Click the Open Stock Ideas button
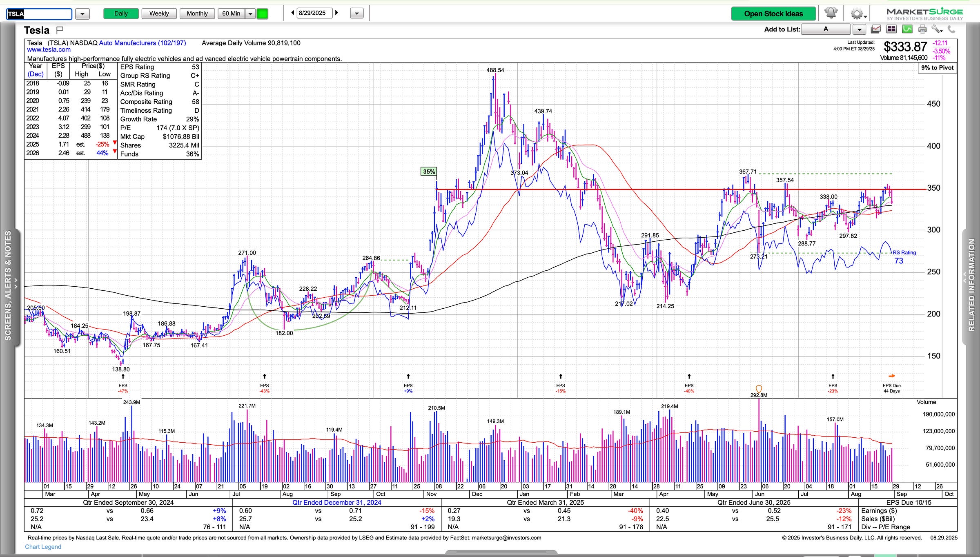 click(x=773, y=13)
